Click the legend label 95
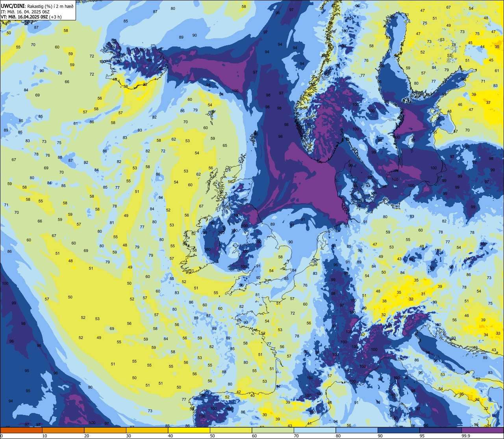 pos(422,436)
